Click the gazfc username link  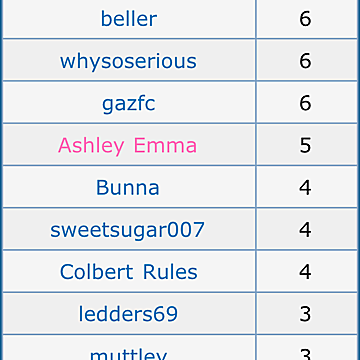coord(129,104)
